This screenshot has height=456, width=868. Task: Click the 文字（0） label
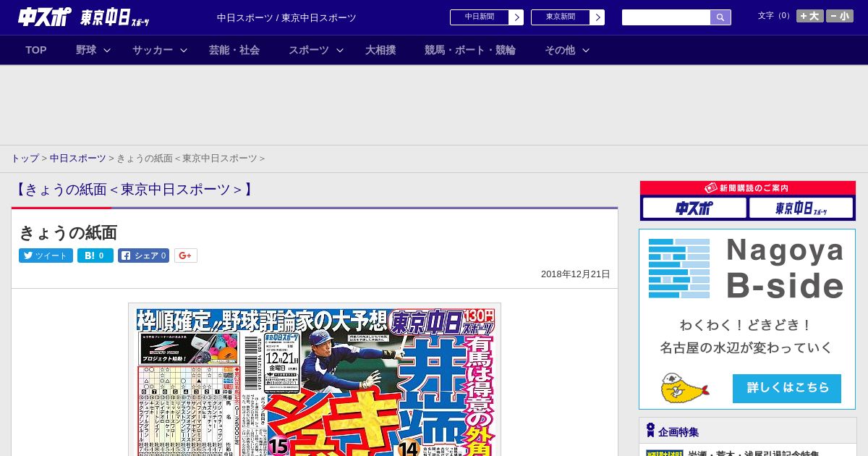pos(775,15)
